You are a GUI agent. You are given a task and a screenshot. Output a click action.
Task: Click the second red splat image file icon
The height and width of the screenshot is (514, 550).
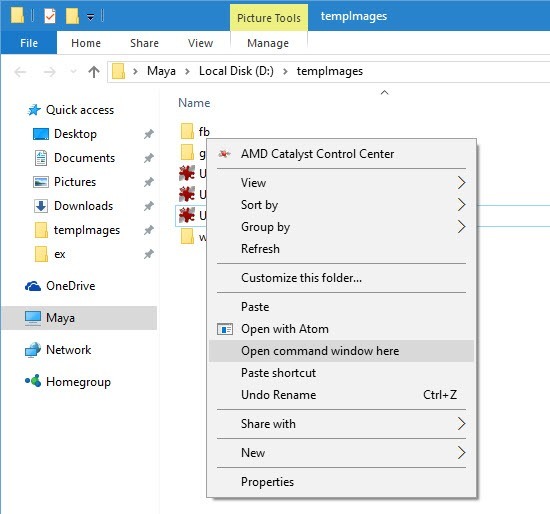[187, 194]
